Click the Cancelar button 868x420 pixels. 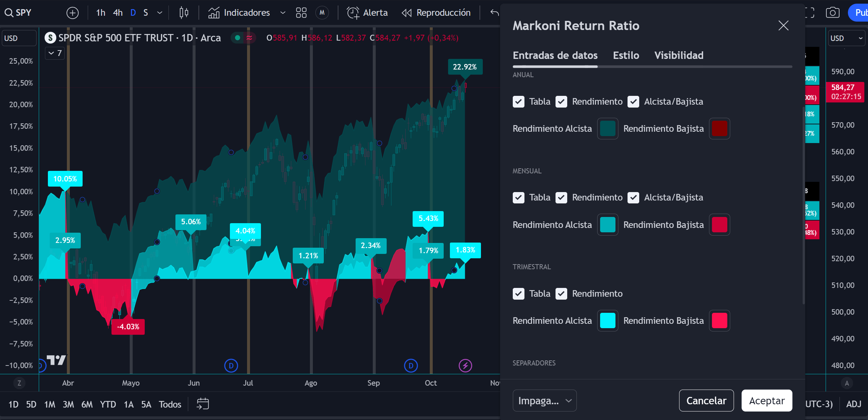(706, 401)
